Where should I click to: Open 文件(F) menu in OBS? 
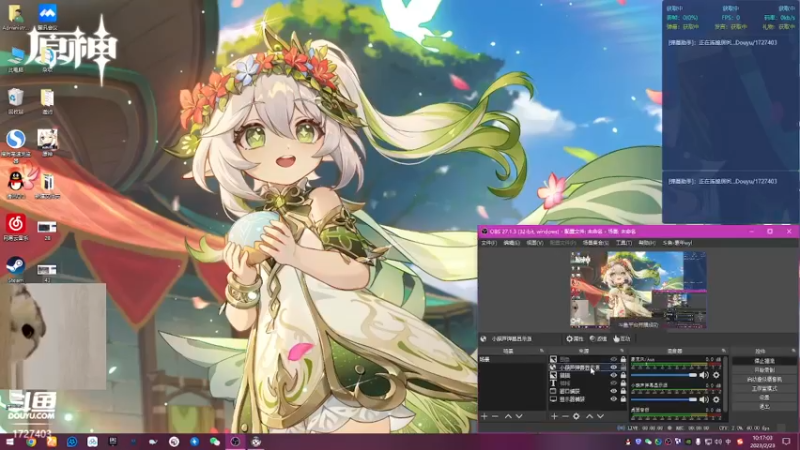coord(488,243)
